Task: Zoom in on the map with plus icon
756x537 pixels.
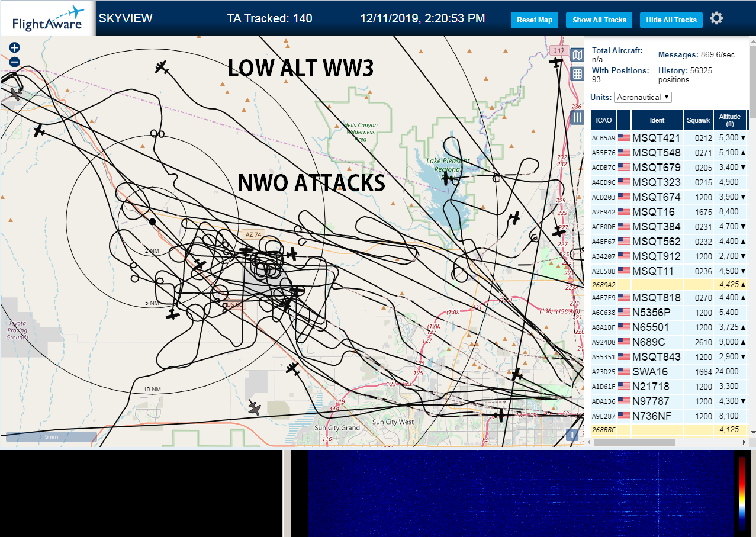Action: 15,48
